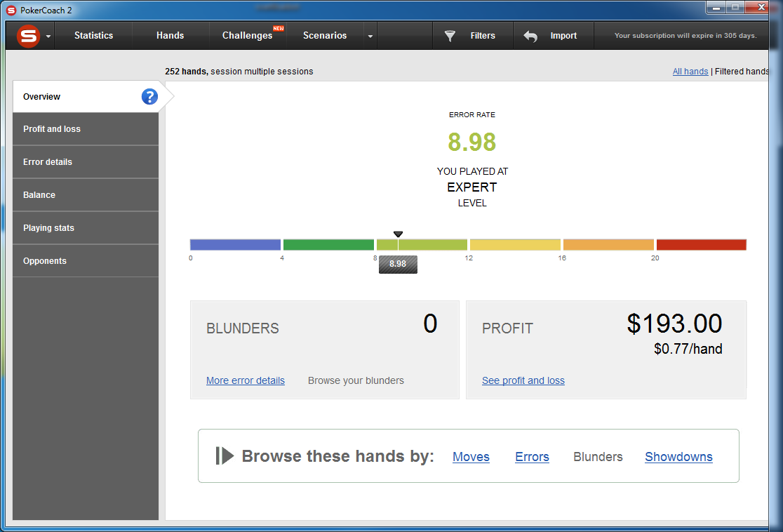Click the All hands link
The height and width of the screenshot is (532, 783).
pos(690,72)
